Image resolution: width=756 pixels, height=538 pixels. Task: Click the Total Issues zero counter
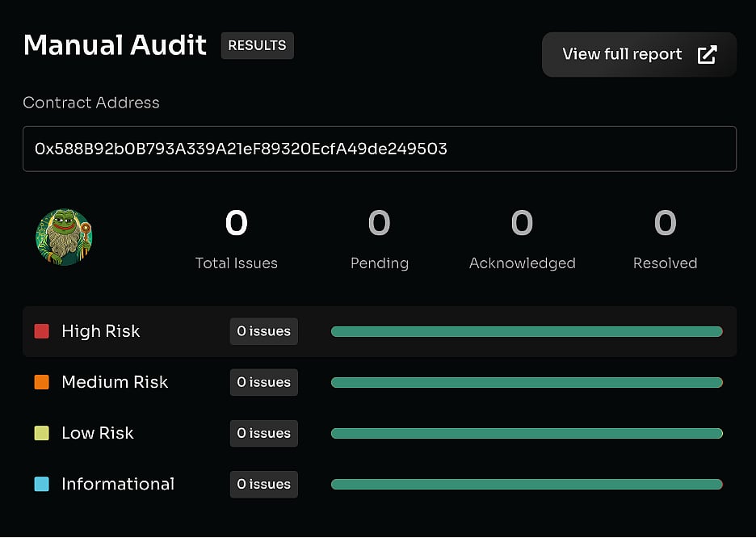[x=236, y=224]
